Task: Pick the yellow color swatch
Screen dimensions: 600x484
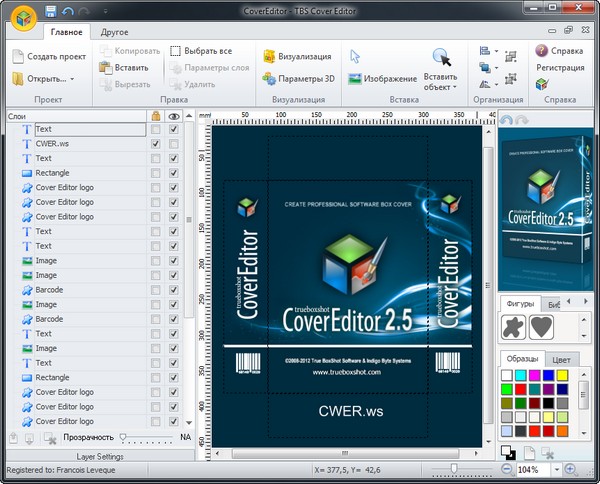Action: (x=564, y=376)
